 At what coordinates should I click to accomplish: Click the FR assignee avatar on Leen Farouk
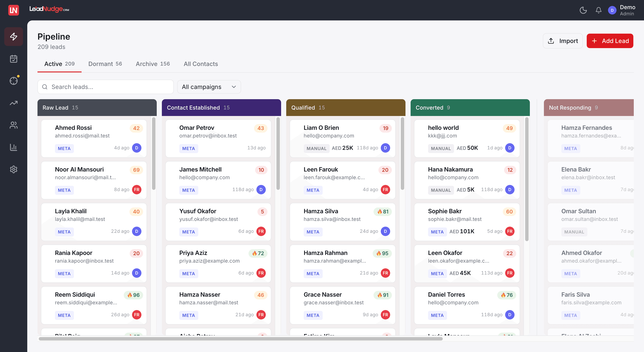click(x=385, y=190)
